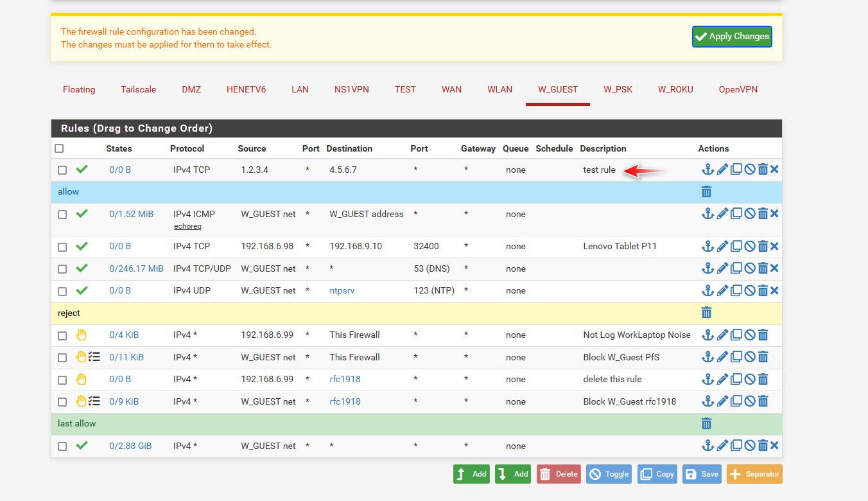Click the red Delete button
This screenshot has width=868, height=501.
click(559, 474)
